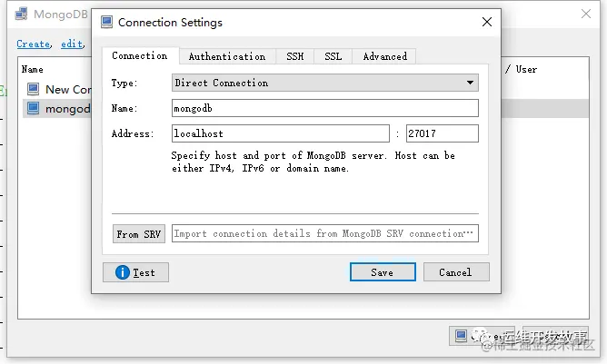Select the Connection tab
The image size is (607, 364).
[140, 55]
